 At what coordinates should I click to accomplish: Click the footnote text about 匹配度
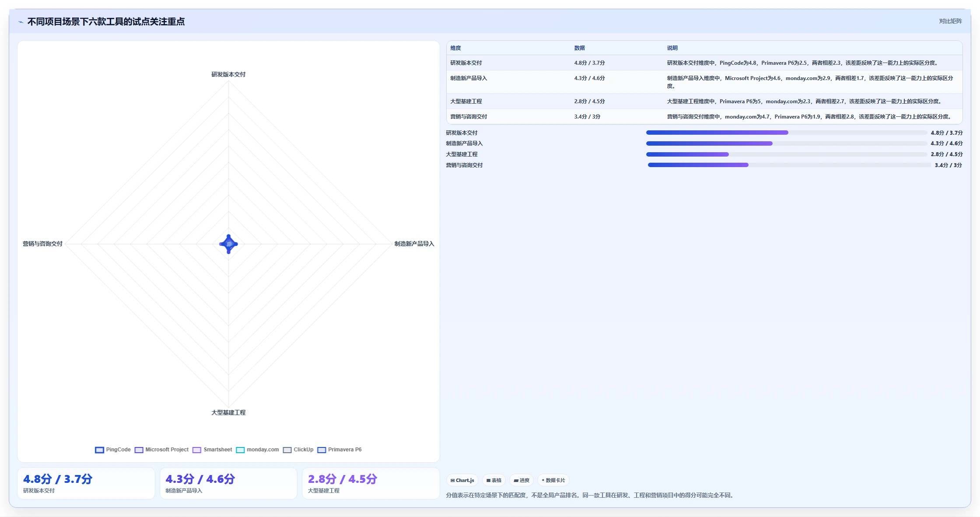pos(591,495)
